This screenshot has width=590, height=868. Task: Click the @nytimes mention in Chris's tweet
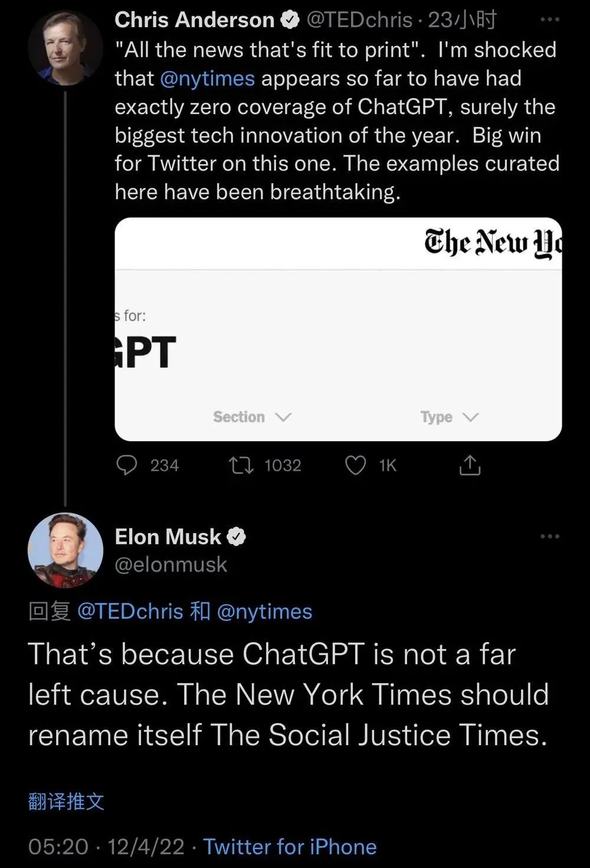click(207, 79)
